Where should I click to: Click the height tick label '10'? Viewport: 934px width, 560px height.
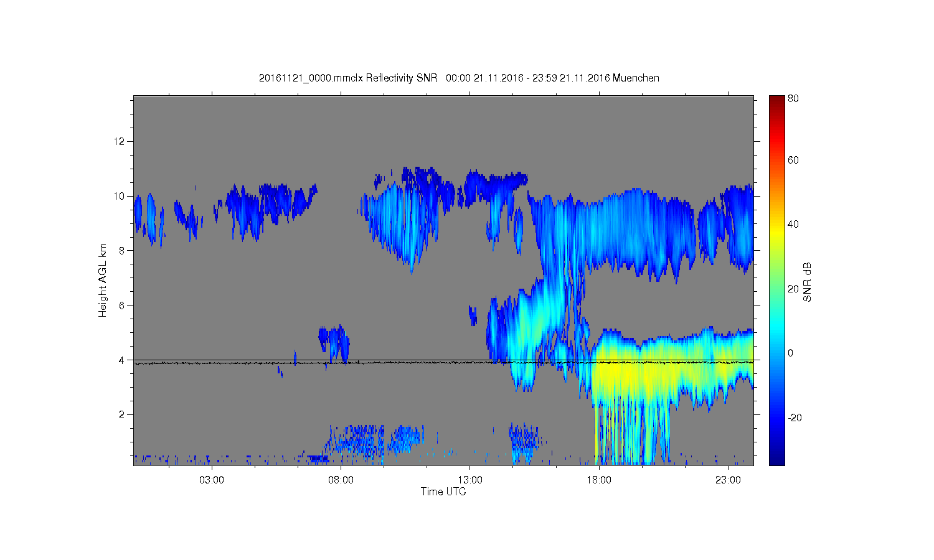(x=120, y=196)
